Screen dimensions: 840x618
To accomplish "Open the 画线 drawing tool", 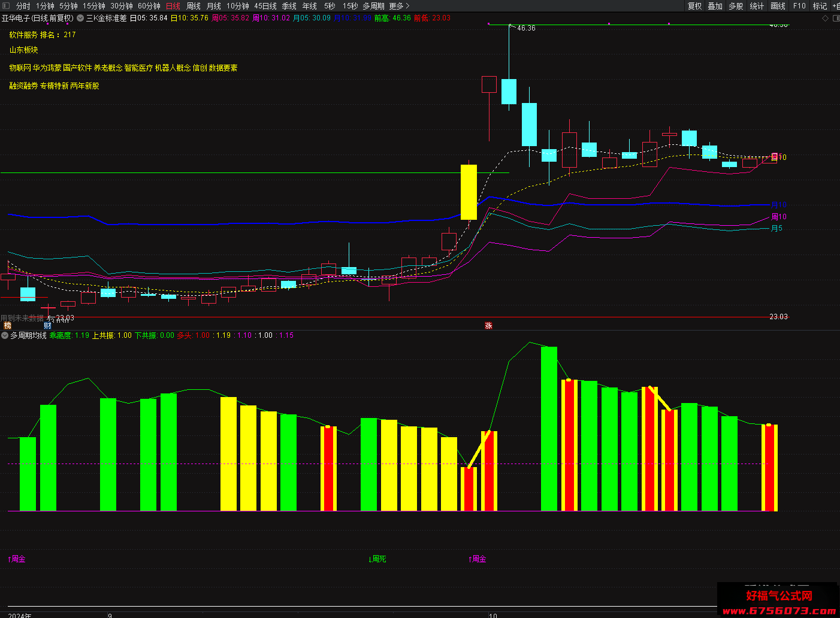I will [778, 6].
